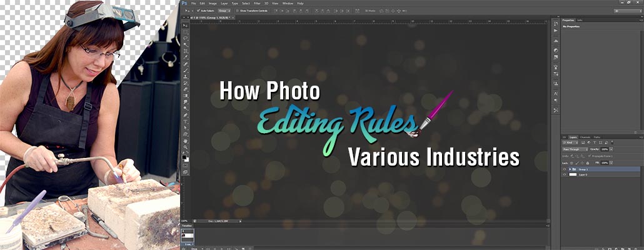Switch to the Paths tab
The height and width of the screenshot is (250, 644).
[596, 137]
